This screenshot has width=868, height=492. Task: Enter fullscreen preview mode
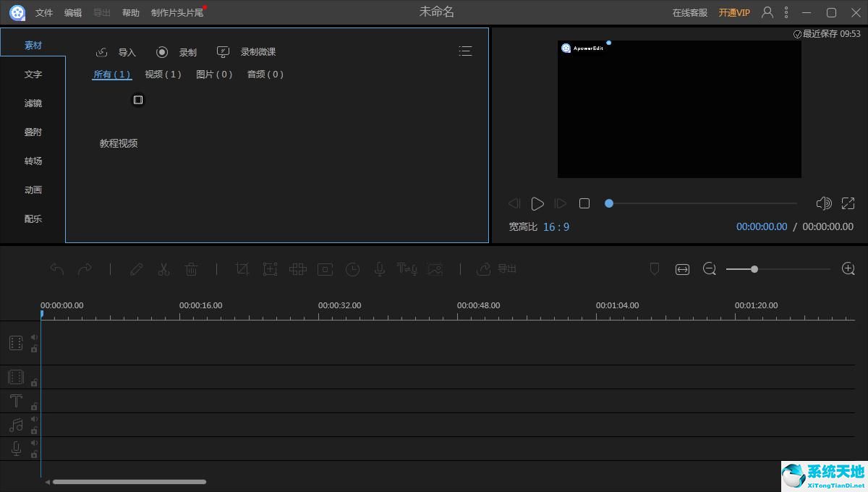[848, 203]
